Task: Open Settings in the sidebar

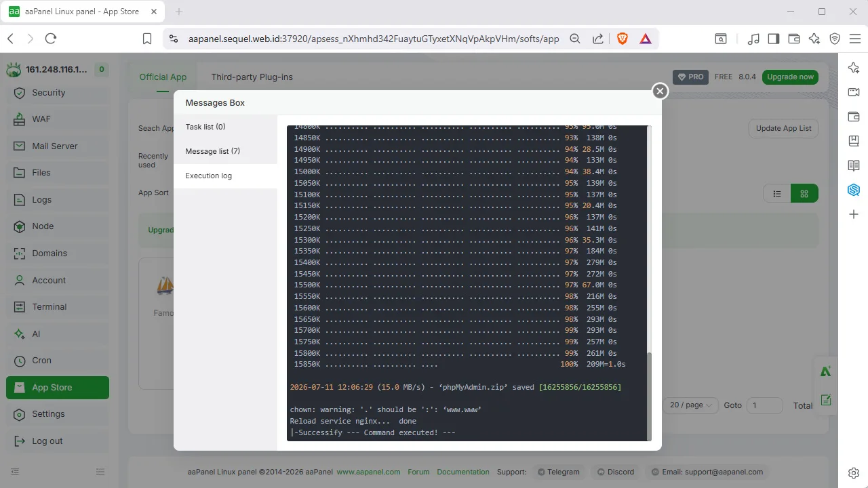Action: click(58, 414)
